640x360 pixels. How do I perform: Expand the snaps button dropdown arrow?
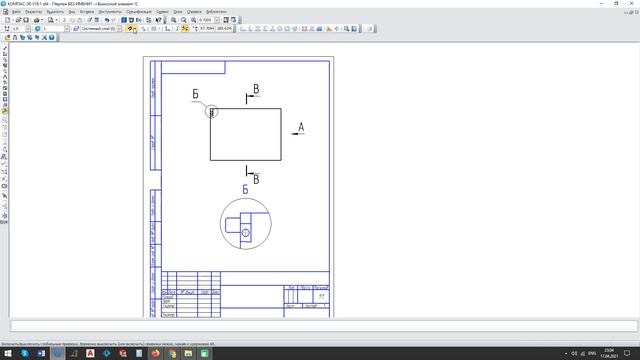[x=135, y=29]
